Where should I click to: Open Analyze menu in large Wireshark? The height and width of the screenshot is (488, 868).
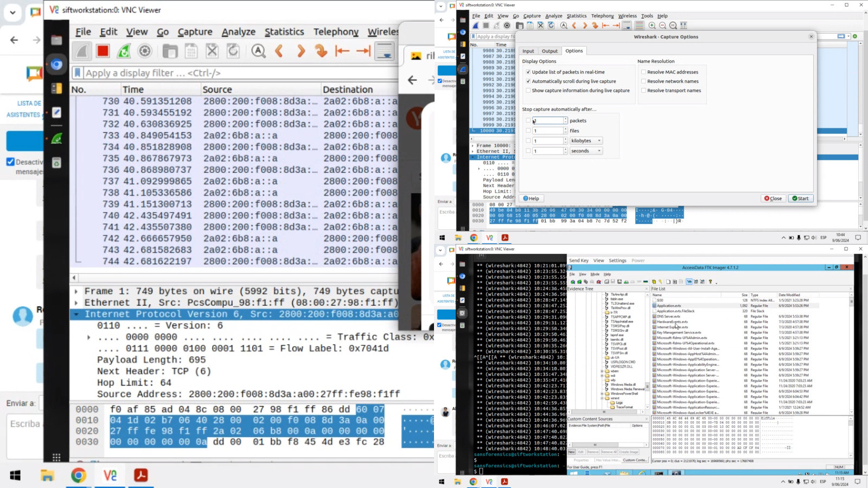(x=238, y=32)
